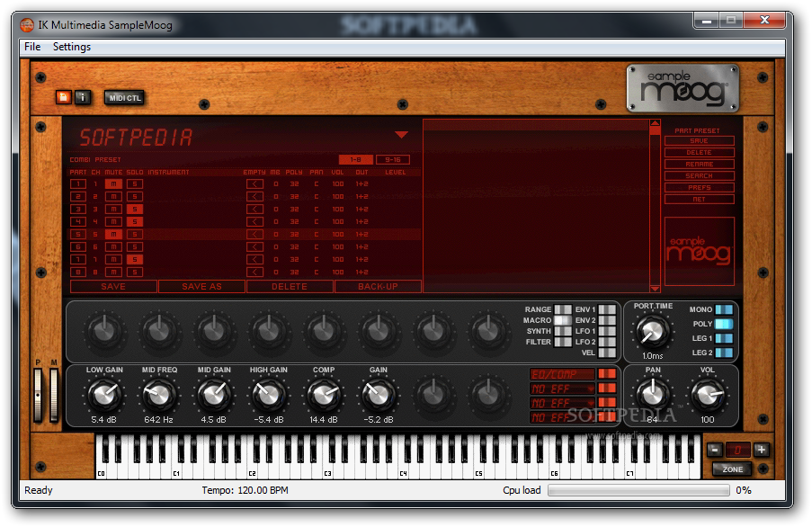Select the FILTER page switch
This screenshot has height=527, width=812.
tap(563, 342)
